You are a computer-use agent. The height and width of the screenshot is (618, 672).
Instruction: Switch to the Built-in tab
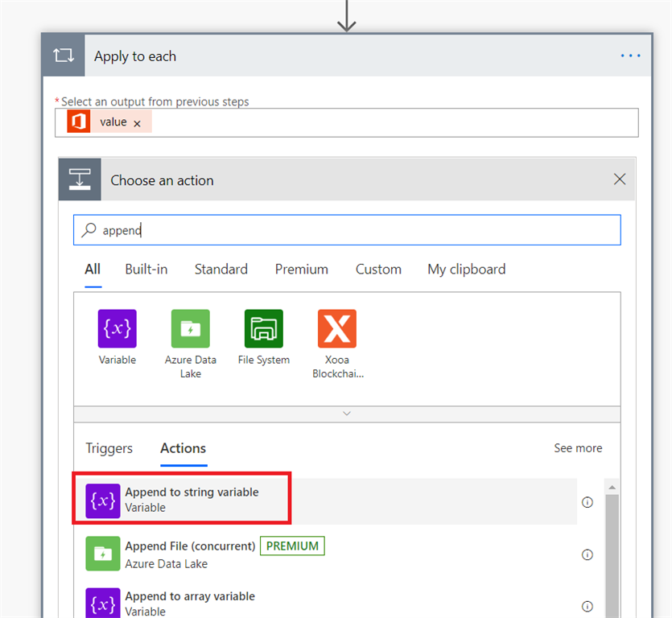pyautogui.click(x=146, y=270)
